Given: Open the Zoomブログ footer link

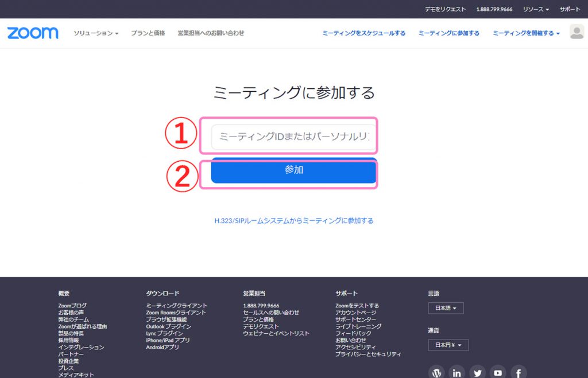Looking at the screenshot, I should point(72,306).
